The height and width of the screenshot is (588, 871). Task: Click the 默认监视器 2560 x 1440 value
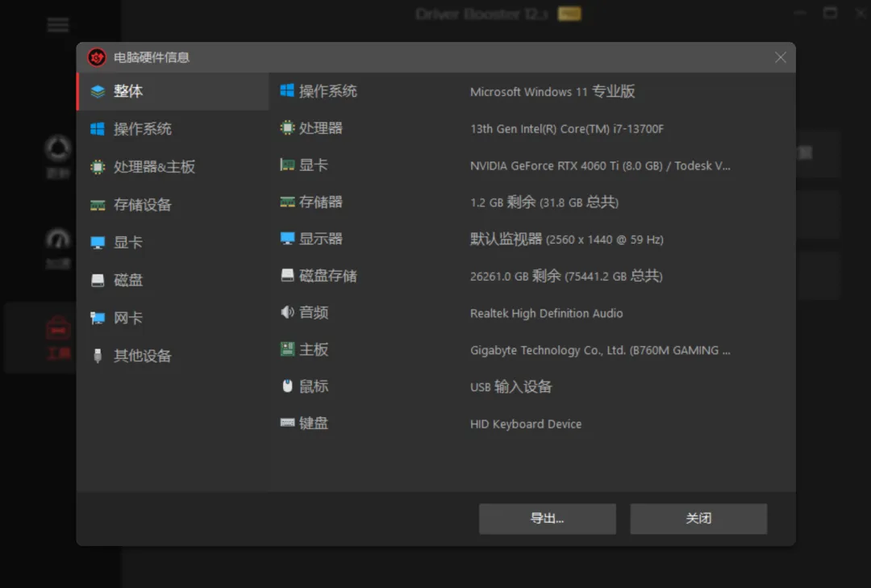coord(567,240)
